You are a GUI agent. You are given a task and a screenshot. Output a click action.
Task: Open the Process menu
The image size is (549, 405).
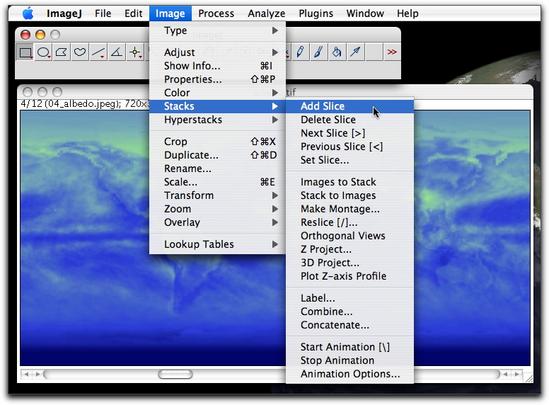click(x=216, y=14)
